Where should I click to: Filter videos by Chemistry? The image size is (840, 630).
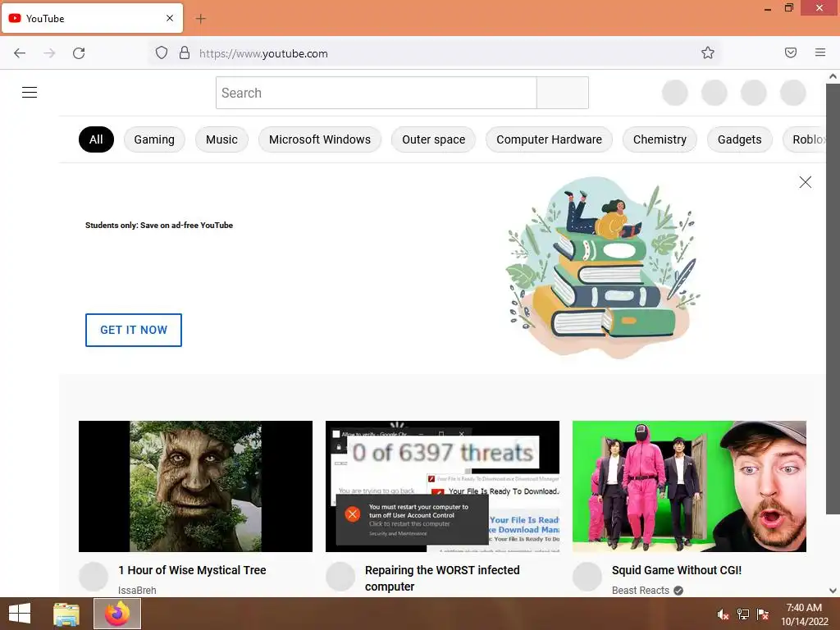[x=660, y=139]
